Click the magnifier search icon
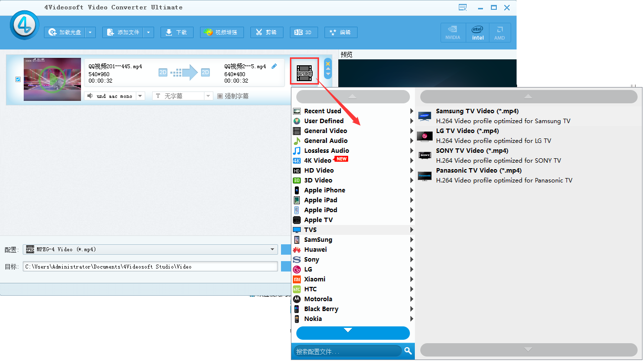The width and height of the screenshot is (644, 362). (408, 351)
